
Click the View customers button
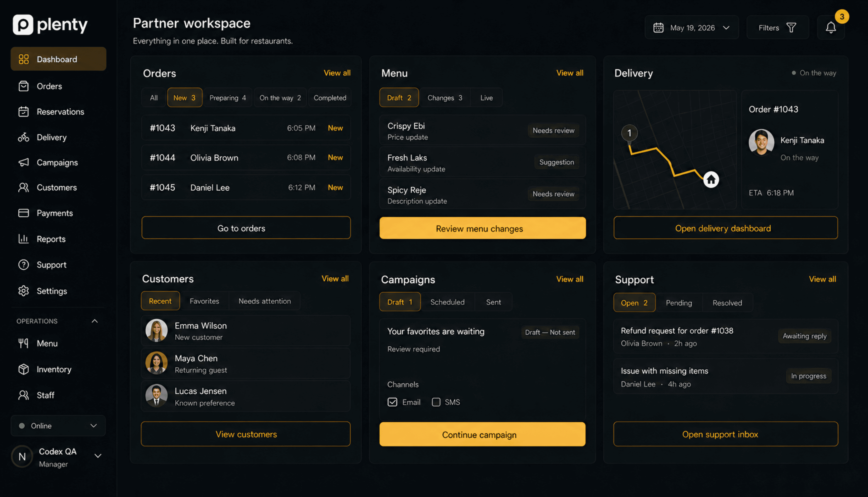[246, 434]
